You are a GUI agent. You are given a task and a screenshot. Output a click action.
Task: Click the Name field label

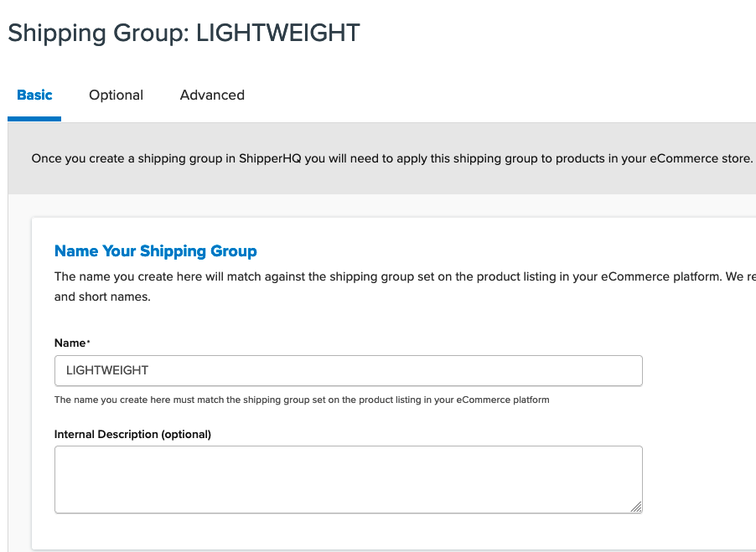point(70,343)
